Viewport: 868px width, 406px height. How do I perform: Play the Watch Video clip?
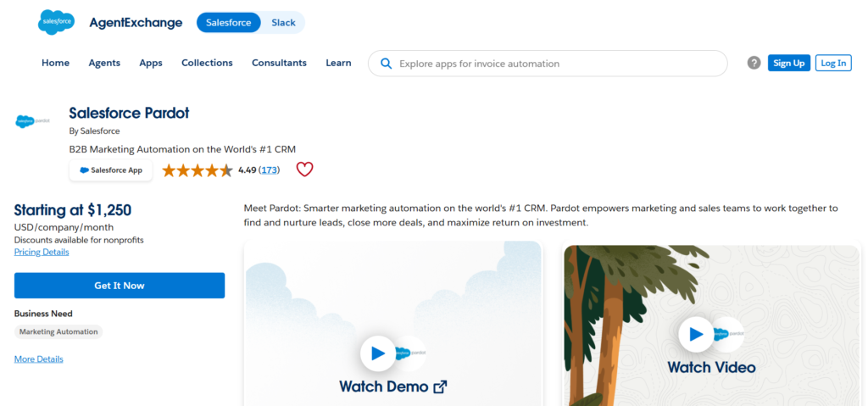(x=696, y=334)
